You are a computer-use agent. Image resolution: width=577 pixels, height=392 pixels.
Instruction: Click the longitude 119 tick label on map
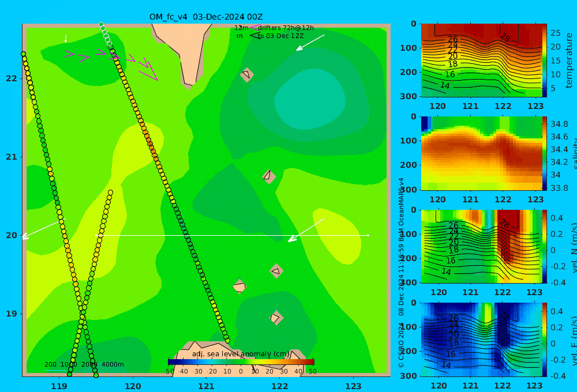pos(59,386)
